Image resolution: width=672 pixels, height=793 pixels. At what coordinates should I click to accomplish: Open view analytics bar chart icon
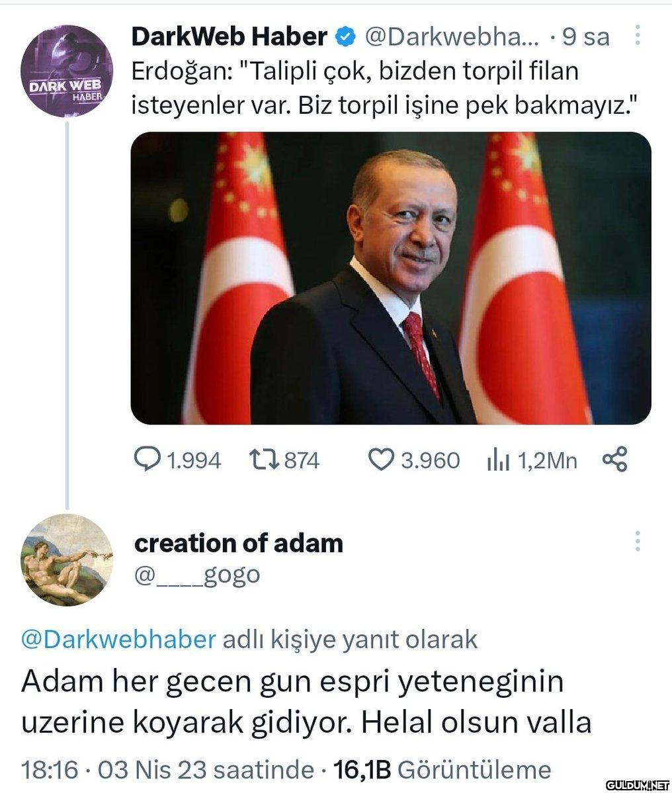coord(498,460)
